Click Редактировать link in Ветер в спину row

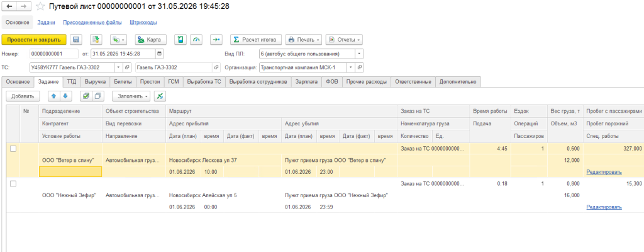[x=604, y=172]
